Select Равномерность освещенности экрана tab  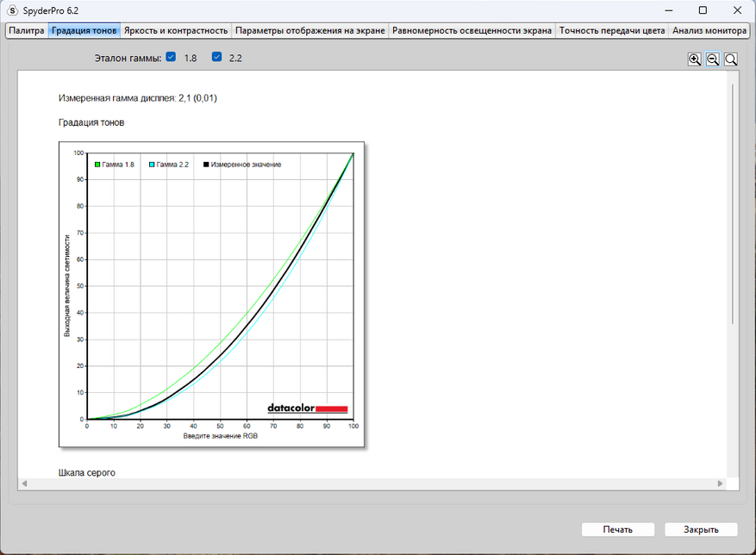pyautogui.click(x=472, y=31)
